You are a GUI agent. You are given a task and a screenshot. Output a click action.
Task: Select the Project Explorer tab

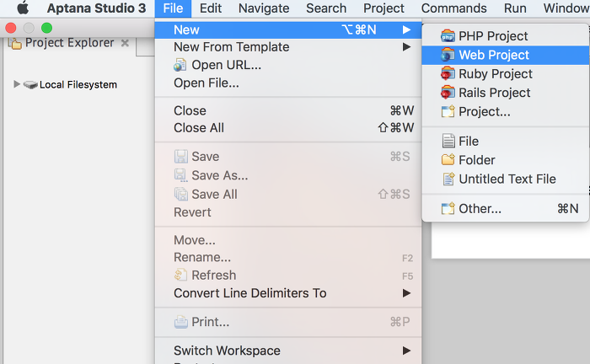(x=70, y=43)
